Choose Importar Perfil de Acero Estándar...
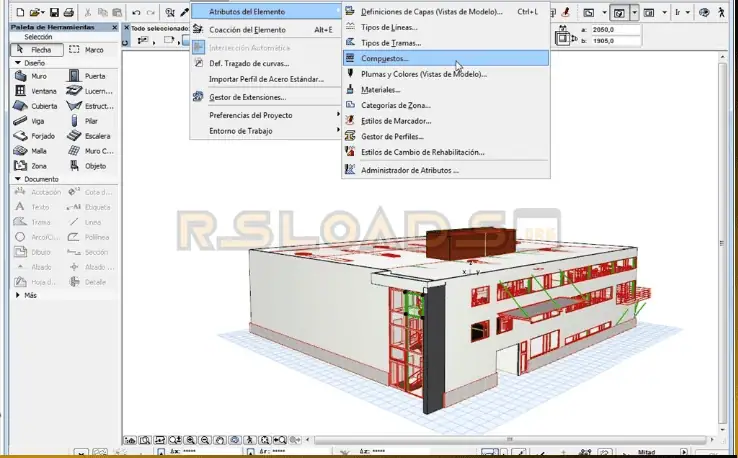 pyautogui.click(x=266, y=79)
